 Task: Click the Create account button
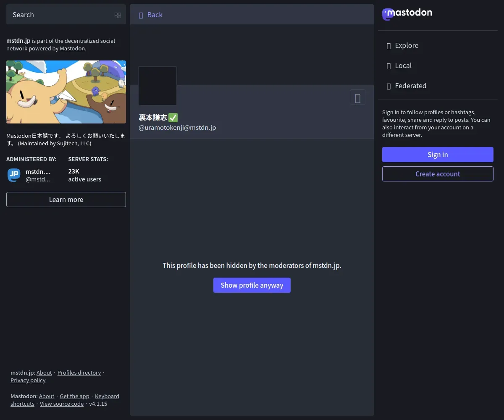coord(438,174)
